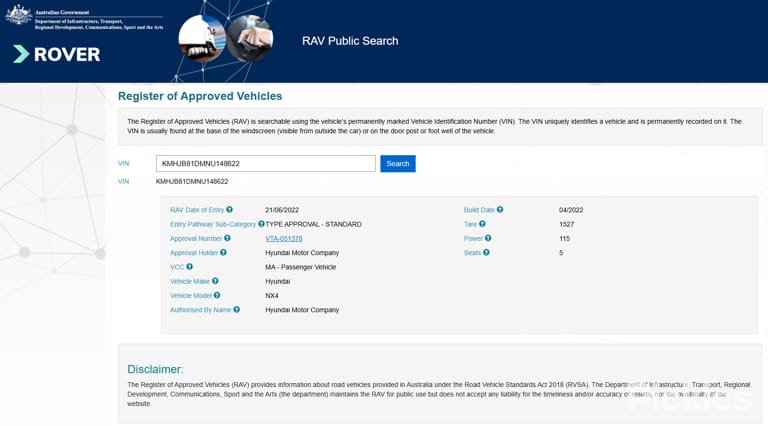Show info for Seats field
This screenshot has width=768, height=426.
coord(486,253)
